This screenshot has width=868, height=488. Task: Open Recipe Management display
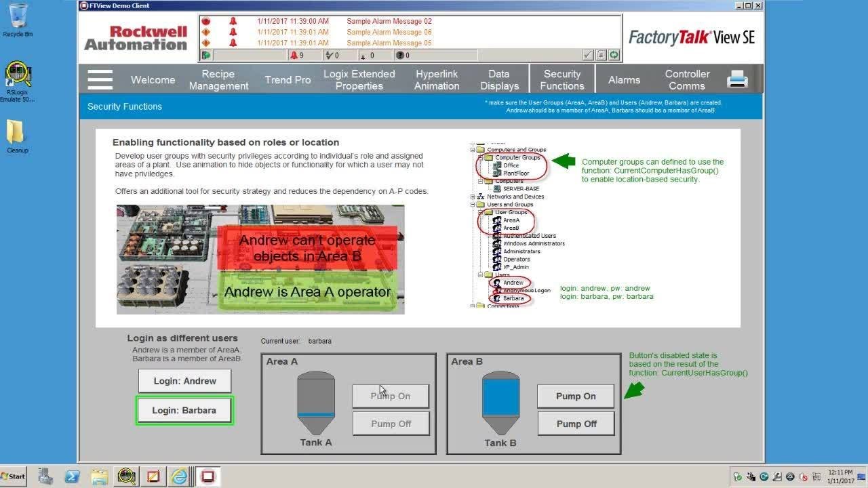(x=218, y=80)
